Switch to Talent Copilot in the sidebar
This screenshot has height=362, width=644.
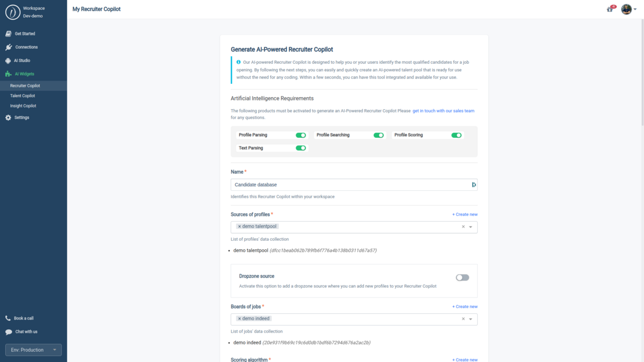click(23, 96)
